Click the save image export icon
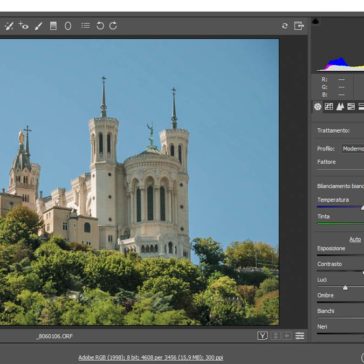 point(299,26)
